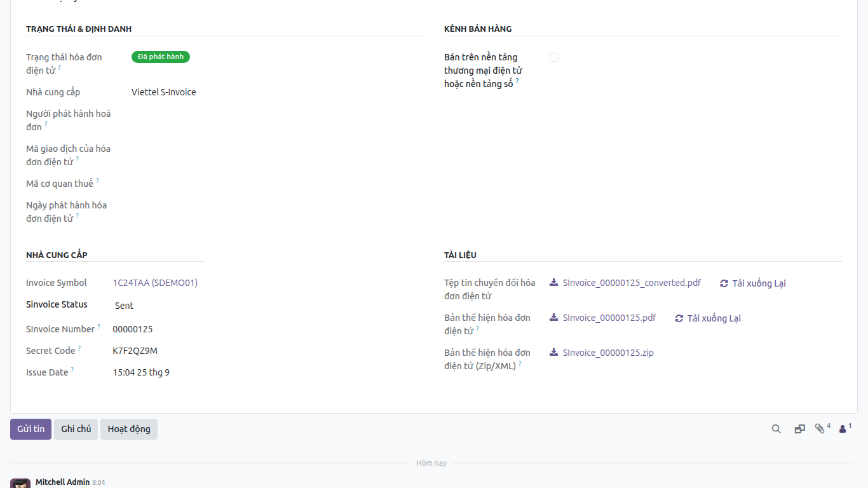868x488 pixels.
Task: Follow the 1C24TAA (SDEMO01) invoice symbol link
Action: coord(155,283)
